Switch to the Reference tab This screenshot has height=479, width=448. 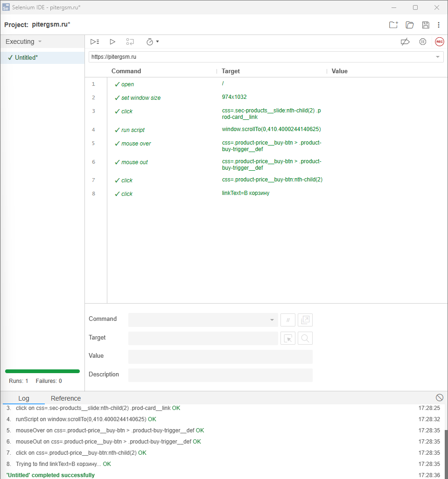click(66, 398)
